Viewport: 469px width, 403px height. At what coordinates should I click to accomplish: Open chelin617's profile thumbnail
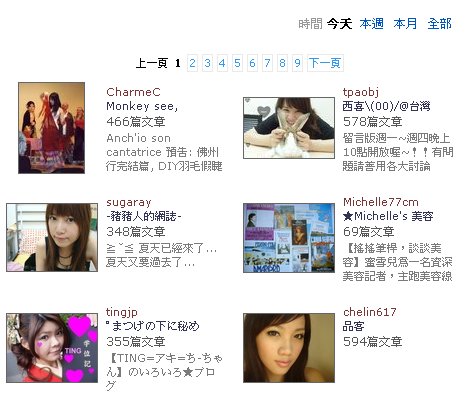point(289,348)
